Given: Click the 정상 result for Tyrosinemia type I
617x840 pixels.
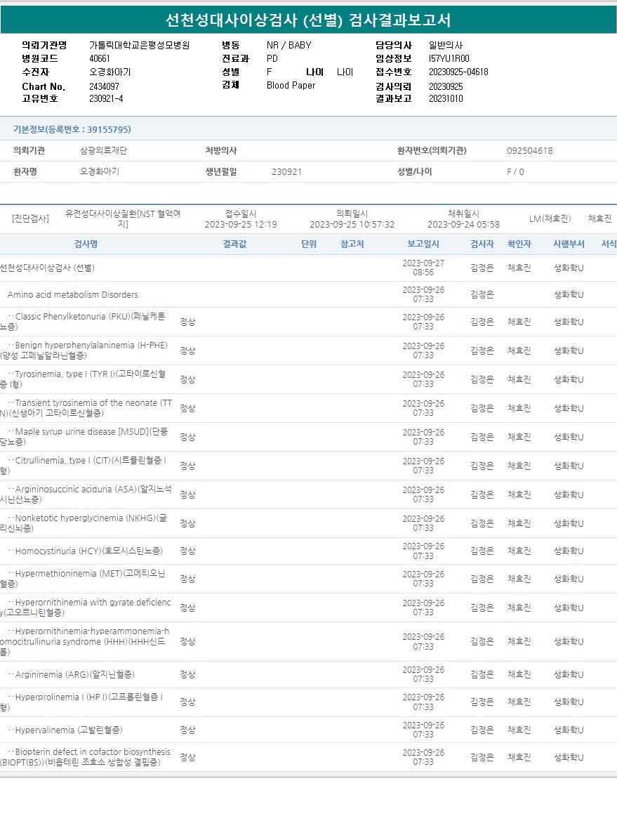Looking at the screenshot, I should 187,379.
